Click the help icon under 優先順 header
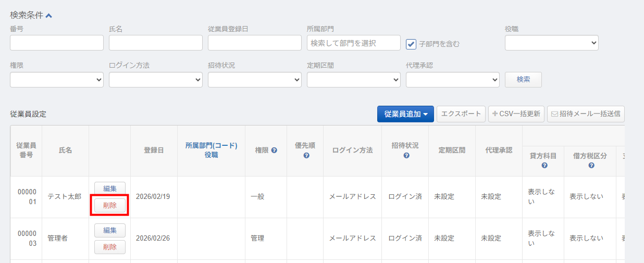644x263 pixels. point(306,155)
